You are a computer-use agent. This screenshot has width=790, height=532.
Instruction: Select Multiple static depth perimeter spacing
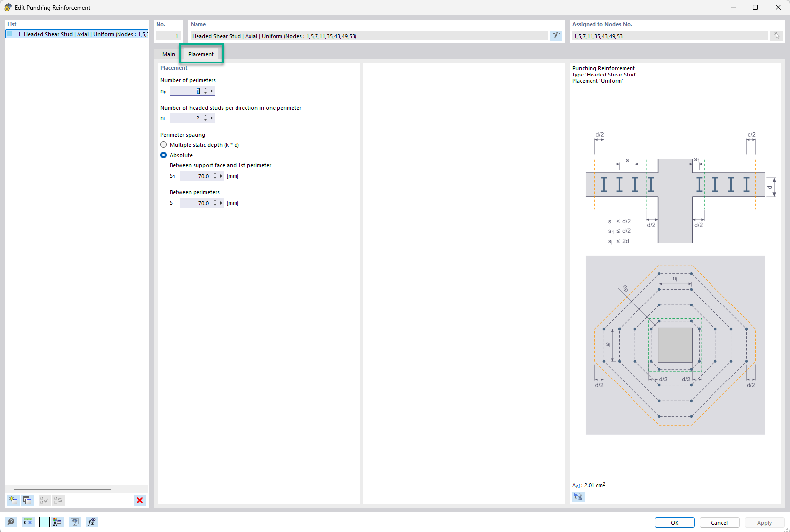tap(163, 144)
